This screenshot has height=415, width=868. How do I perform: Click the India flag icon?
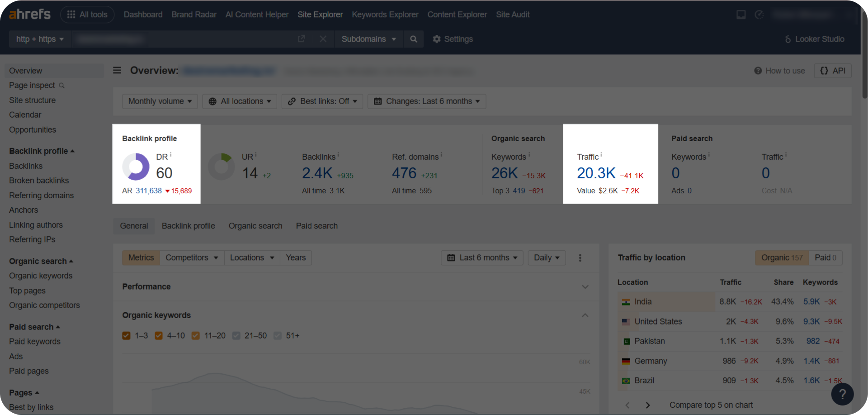(626, 302)
